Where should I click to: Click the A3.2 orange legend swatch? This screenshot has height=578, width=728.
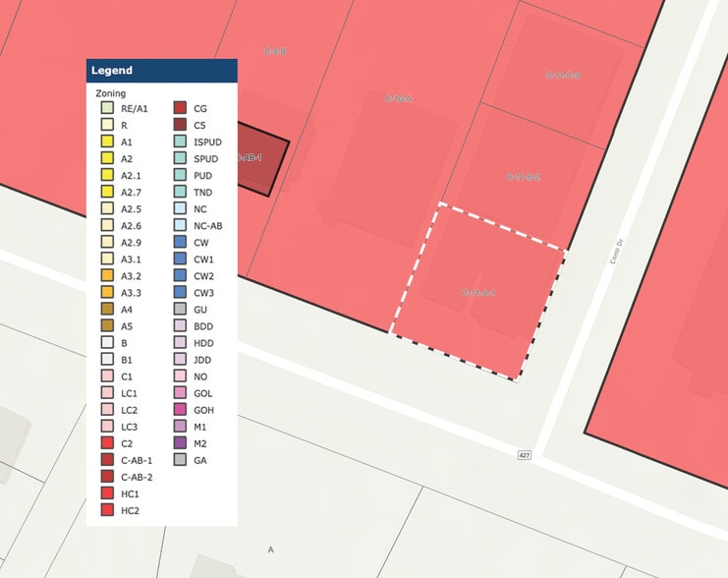point(107,275)
